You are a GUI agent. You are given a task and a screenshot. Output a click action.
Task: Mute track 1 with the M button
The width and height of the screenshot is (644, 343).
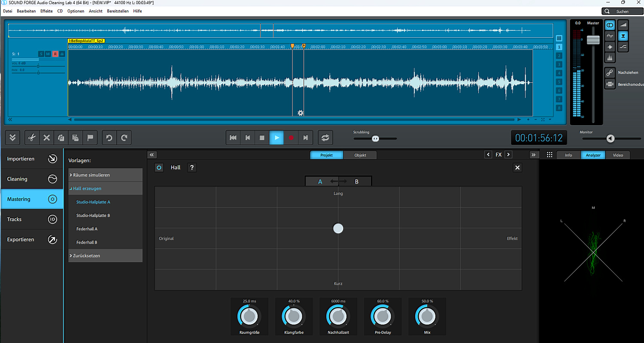point(48,54)
